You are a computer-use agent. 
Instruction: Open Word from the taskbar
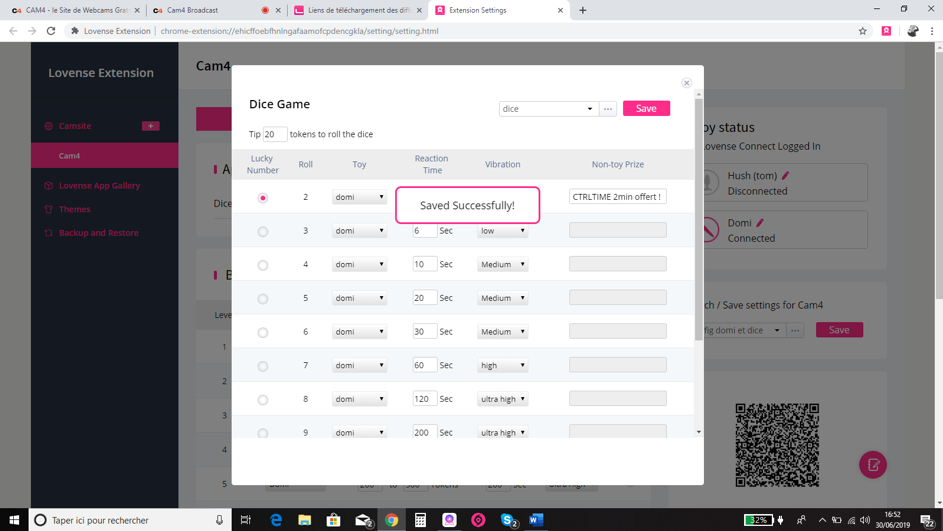point(536,520)
